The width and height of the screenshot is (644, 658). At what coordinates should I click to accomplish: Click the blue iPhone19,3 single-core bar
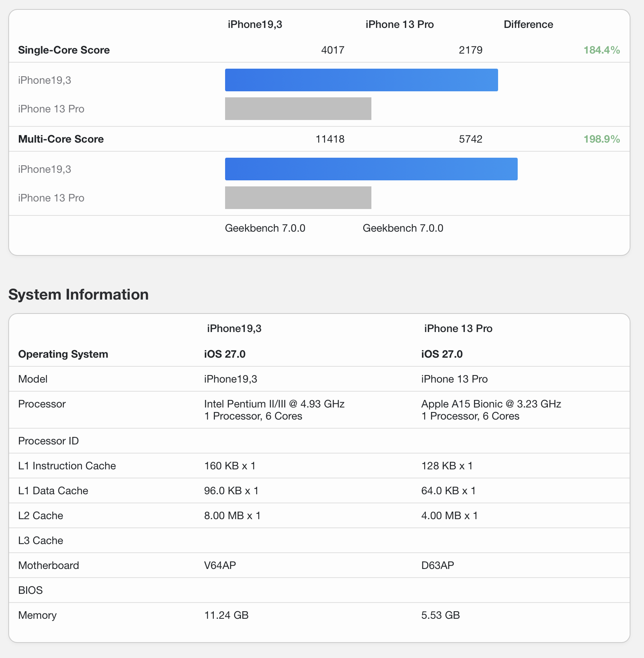[x=361, y=80]
